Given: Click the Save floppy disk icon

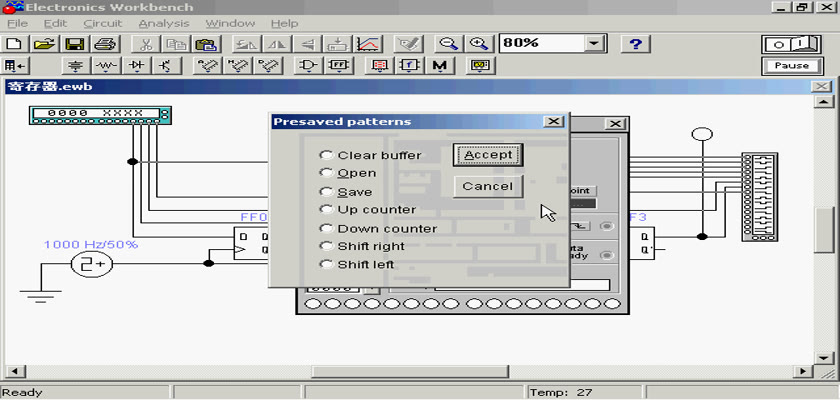Looking at the screenshot, I should click(x=74, y=44).
